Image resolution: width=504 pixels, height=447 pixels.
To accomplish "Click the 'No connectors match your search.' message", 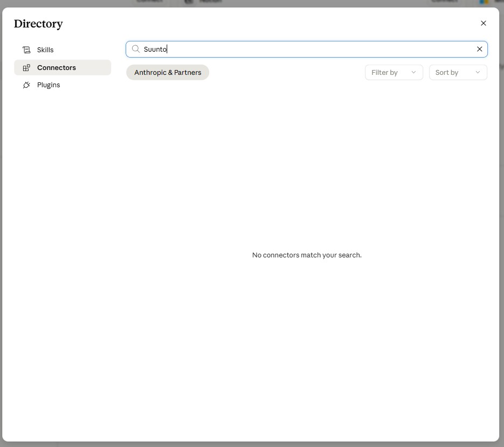I will [x=307, y=255].
